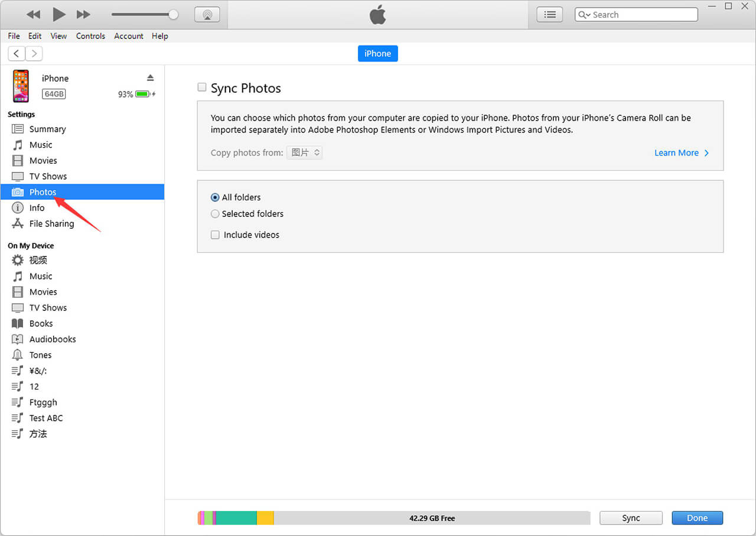Open the Copy photos from dropdown
756x536 pixels.
click(304, 152)
